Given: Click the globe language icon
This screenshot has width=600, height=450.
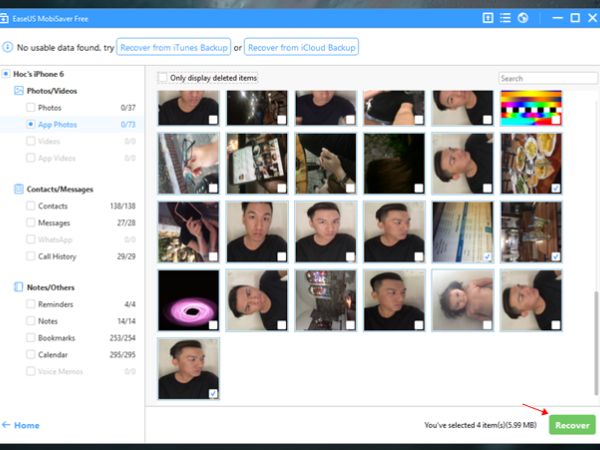Looking at the screenshot, I should point(522,18).
